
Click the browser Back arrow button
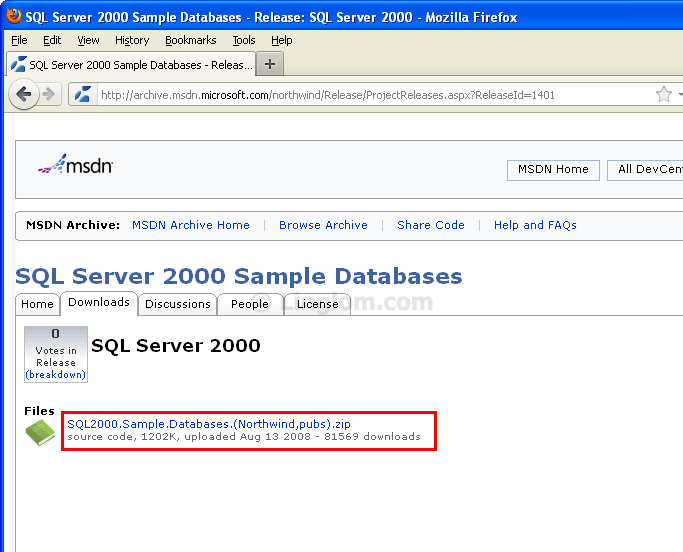[24, 94]
